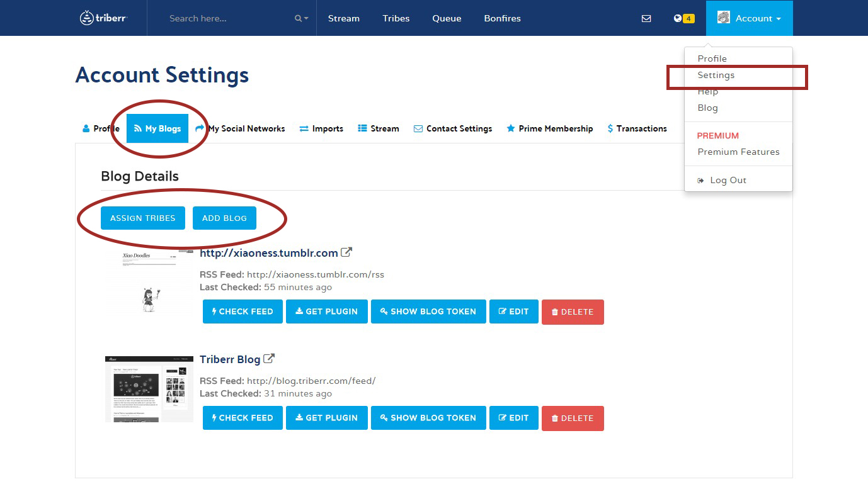Select Settings from the account menu
This screenshot has width=868, height=494.
point(716,75)
